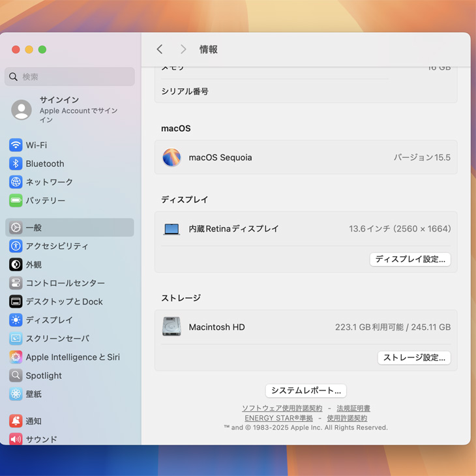This screenshot has height=476, width=476.
Task: Click the サウンド speaker icon
Action: pyautogui.click(x=16, y=439)
